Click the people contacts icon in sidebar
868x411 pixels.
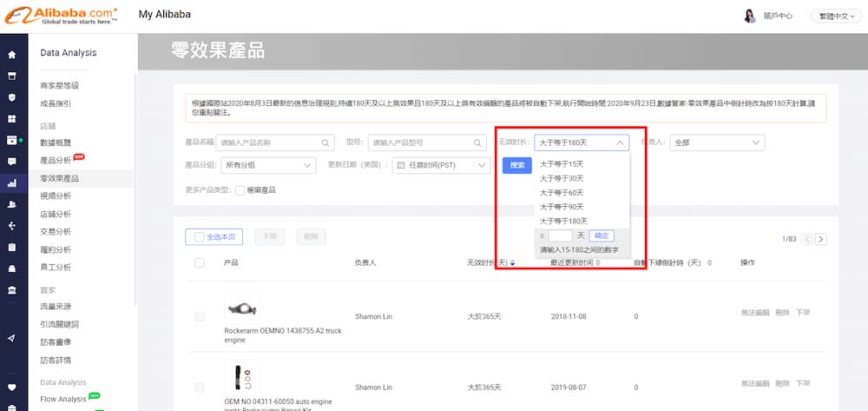pyautogui.click(x=11, y=204)
